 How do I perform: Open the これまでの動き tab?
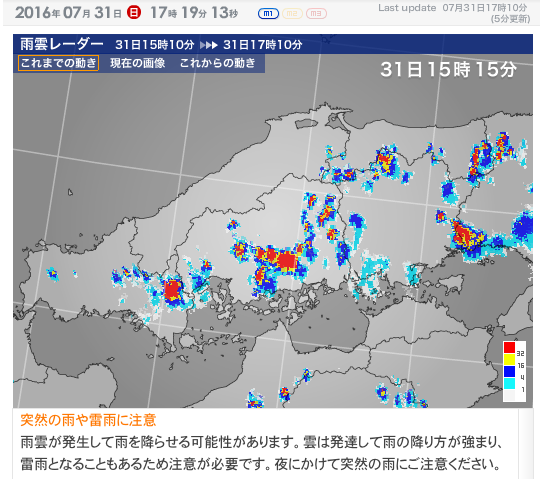tap(59, 63)
